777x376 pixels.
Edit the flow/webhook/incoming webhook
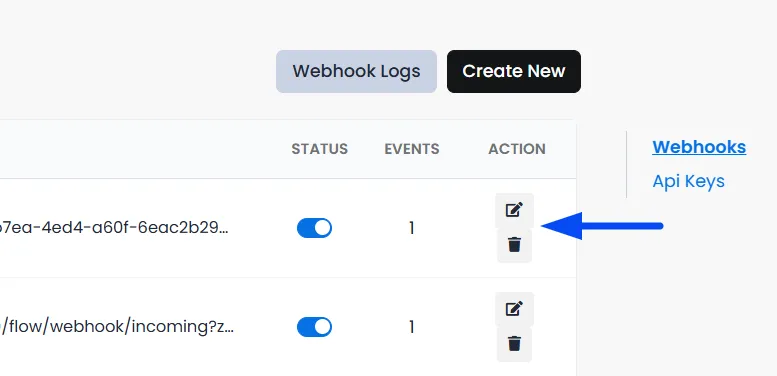coord(514,309)
